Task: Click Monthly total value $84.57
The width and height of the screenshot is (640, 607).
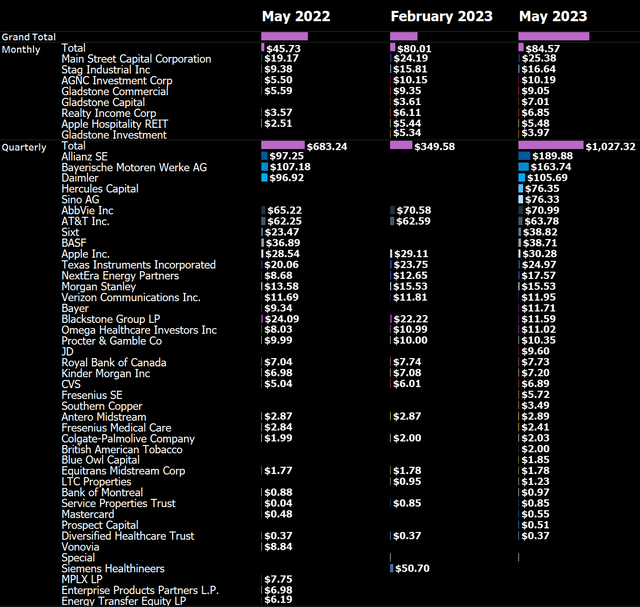Action: (x=543, y=49)
